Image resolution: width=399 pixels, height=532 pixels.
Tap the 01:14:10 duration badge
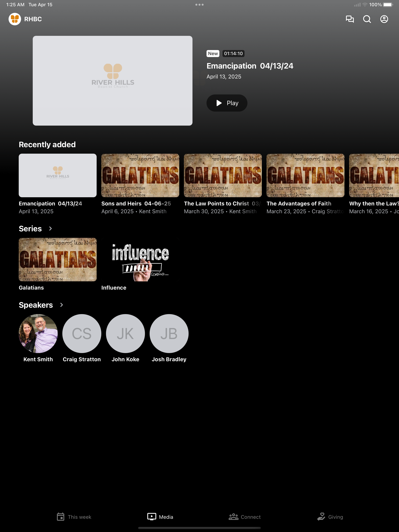(x=233, y=53)
